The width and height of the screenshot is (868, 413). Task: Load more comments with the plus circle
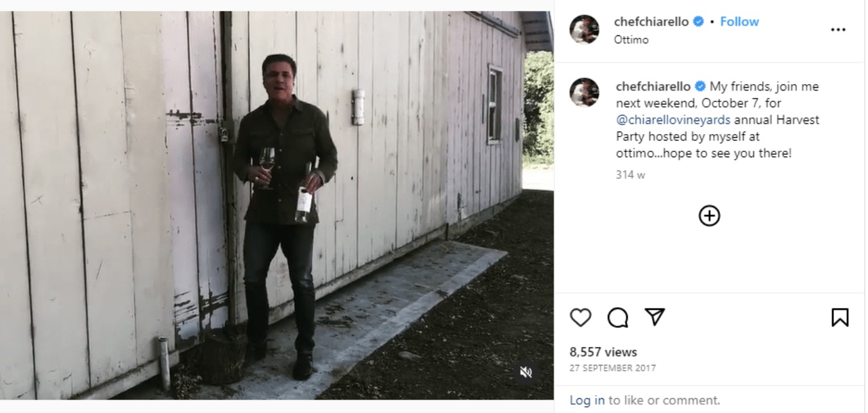point(709,216)
